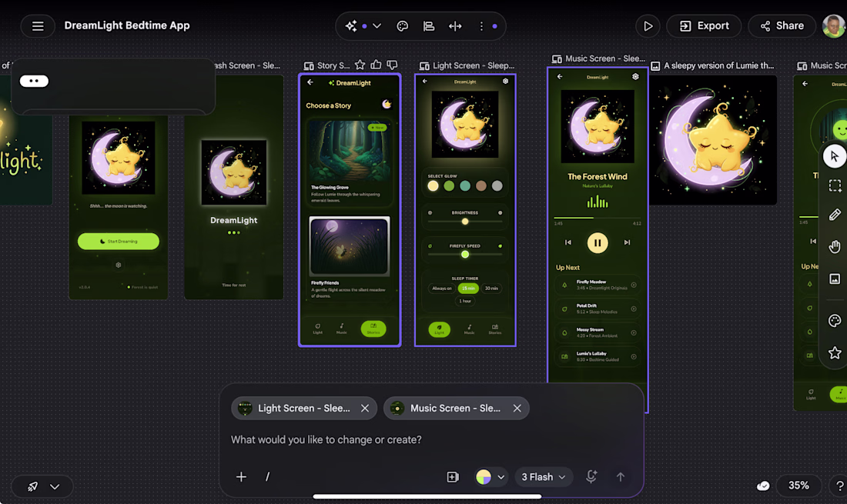Open the palette tool in right toolbar
This screenshot has height=504, width=847.
835,321
